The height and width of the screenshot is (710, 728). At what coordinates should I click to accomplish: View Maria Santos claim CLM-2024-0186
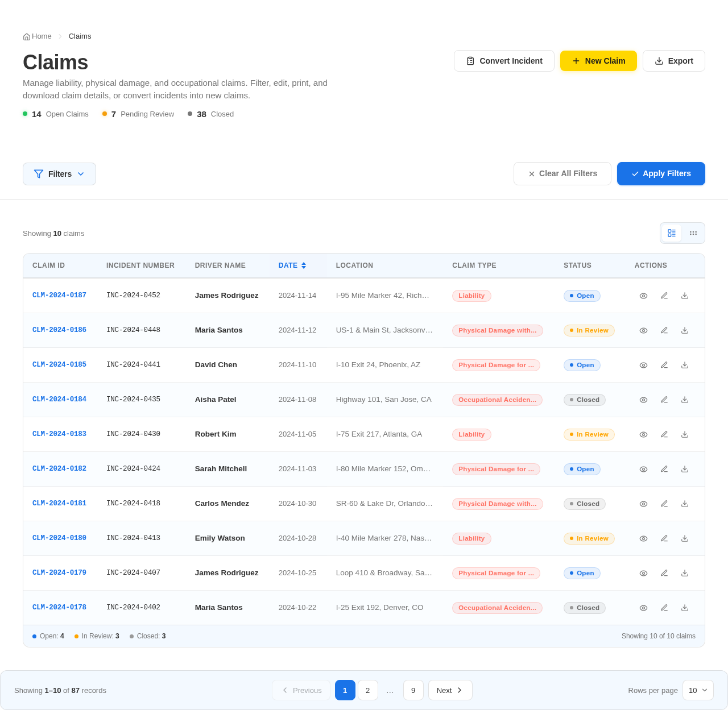pos(643,330)
